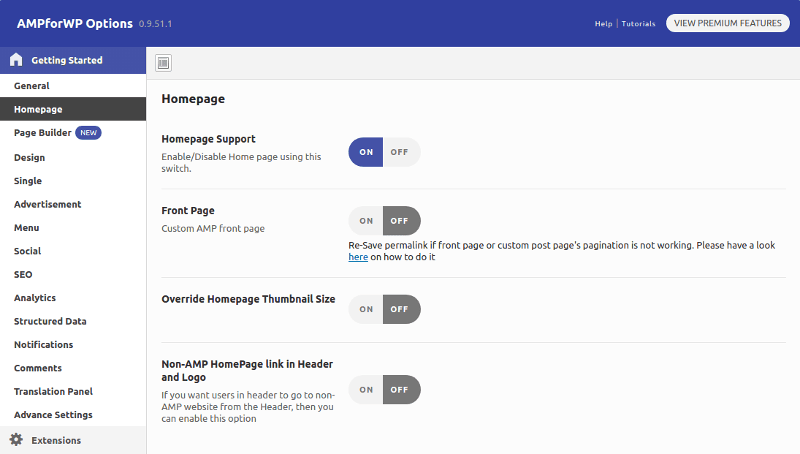Screen dimensions: 800x454
Task: Enable Override Homepage Thumbnail Size
Action: (x=366, y=309)
